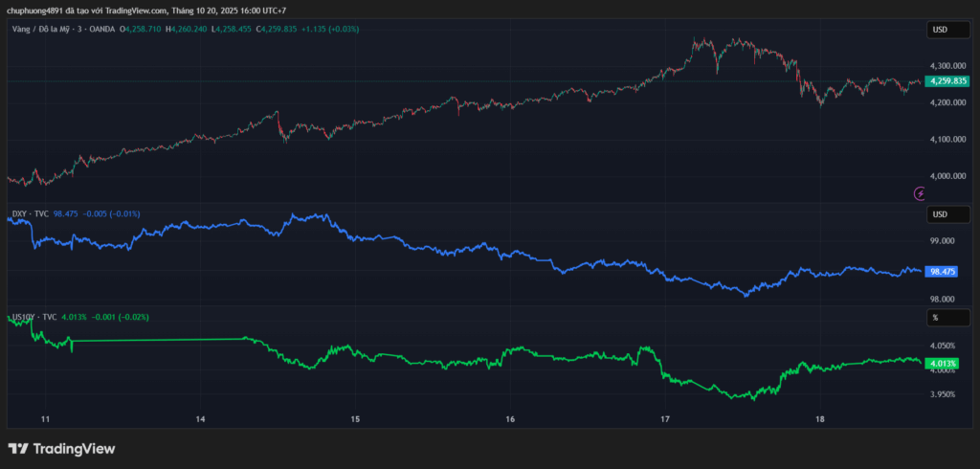The height and width of the screenshot is (469, 980).
Task: Click the green 4,259.835 current price tag
Action: point(947,81)
